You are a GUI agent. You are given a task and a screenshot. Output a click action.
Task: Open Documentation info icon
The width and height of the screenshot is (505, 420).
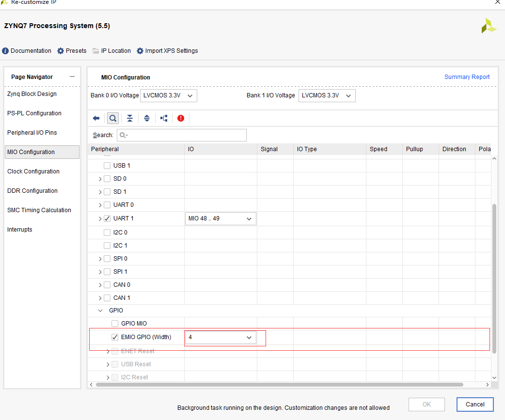pos(5,51)
